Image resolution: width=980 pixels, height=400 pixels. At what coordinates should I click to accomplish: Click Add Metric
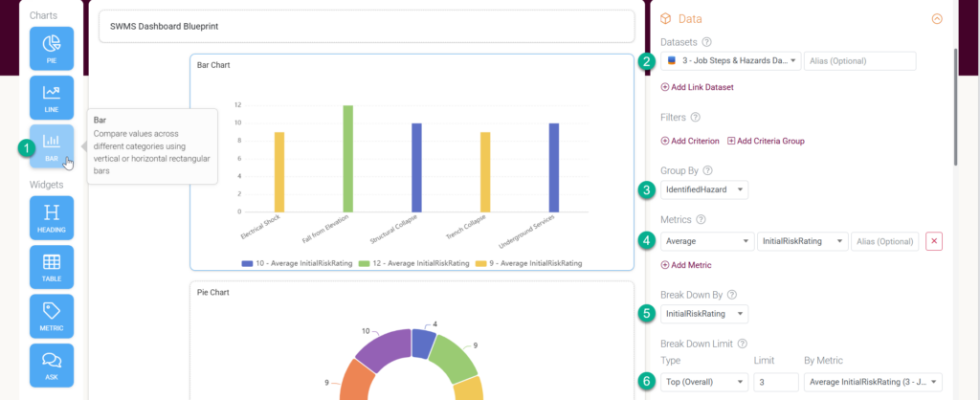(685, 266)
